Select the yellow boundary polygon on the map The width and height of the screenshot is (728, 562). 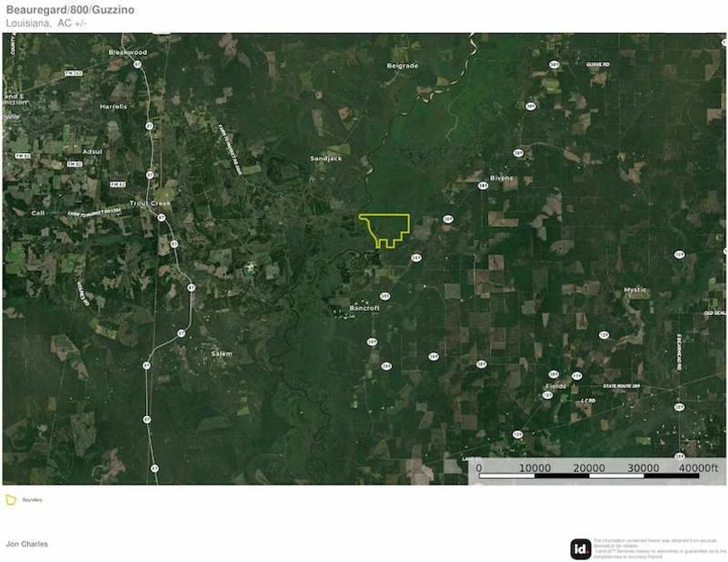pos(386,230)
